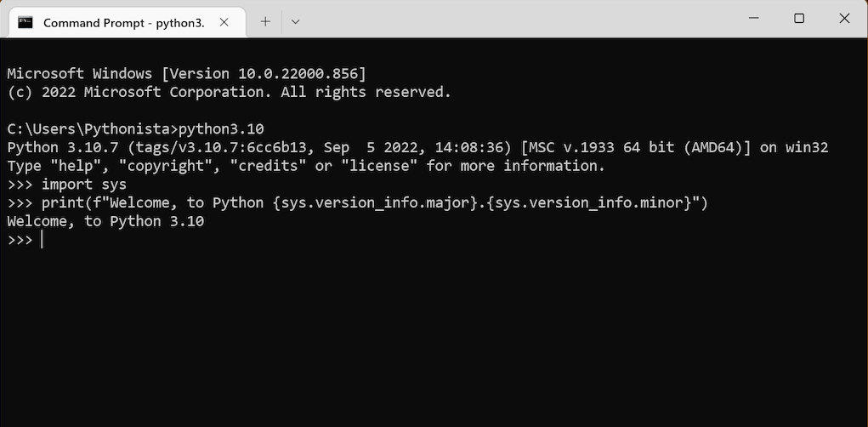868x427 pixels.
Task: Click the Python 3.10.7 version banner line
Action: 417,148
